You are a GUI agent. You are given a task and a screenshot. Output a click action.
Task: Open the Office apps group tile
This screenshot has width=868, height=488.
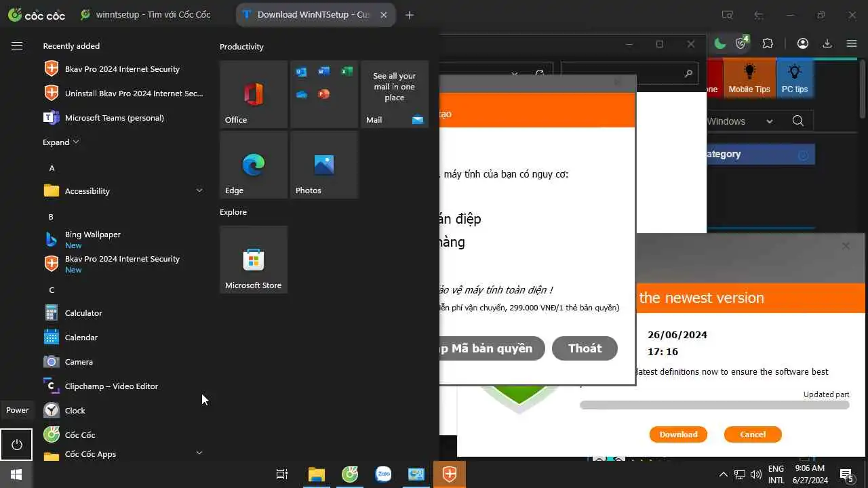pyautogui.click(x=324, y=94)
